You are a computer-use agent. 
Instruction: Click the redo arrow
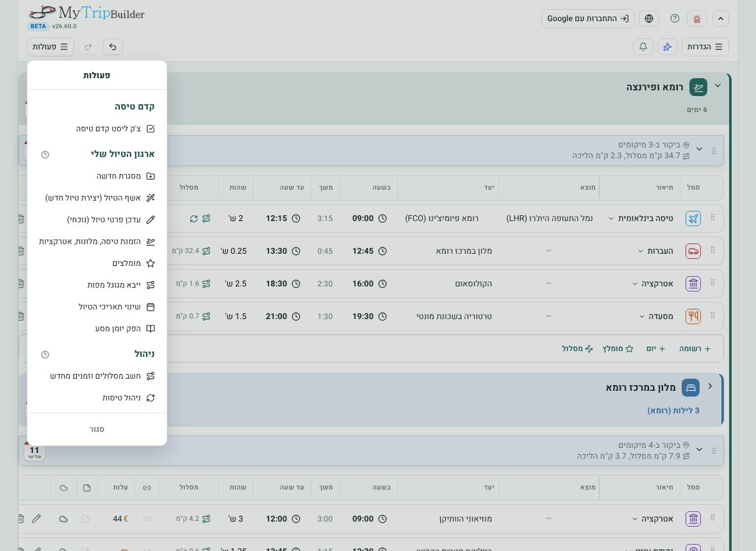click(88, 47)
